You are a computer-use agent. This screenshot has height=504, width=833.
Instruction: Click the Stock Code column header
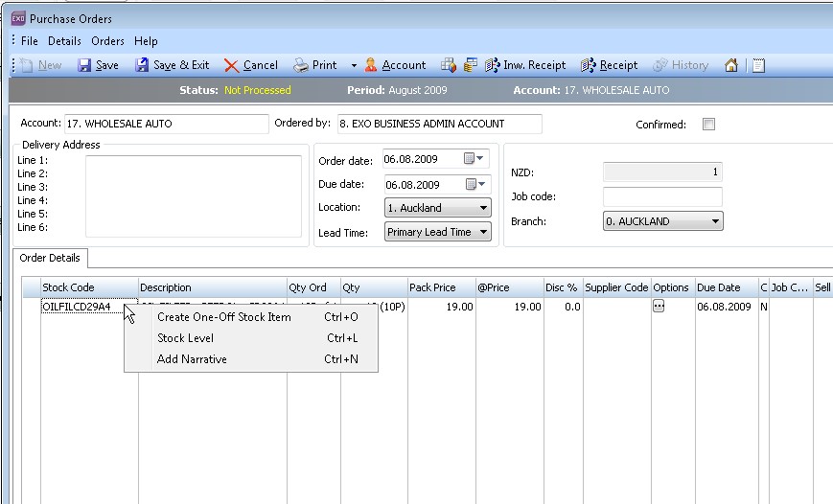pyautogui.click(x=89, y=287)
